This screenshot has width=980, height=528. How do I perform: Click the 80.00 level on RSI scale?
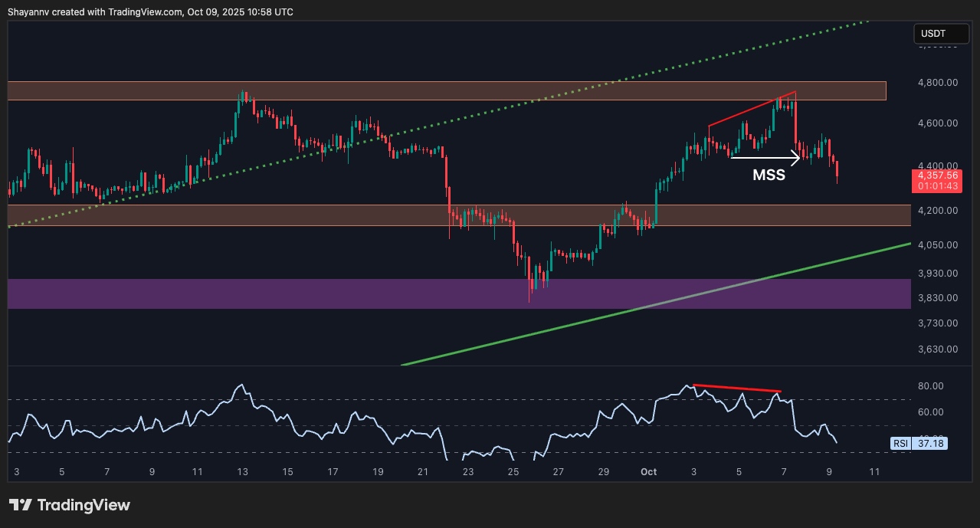click(x=930, y=386)
